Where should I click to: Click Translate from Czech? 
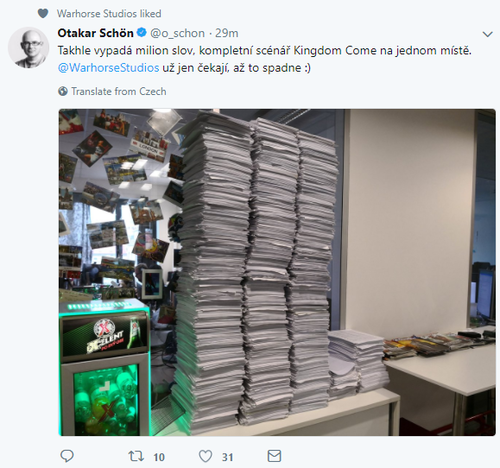click(x=119, y=91)
